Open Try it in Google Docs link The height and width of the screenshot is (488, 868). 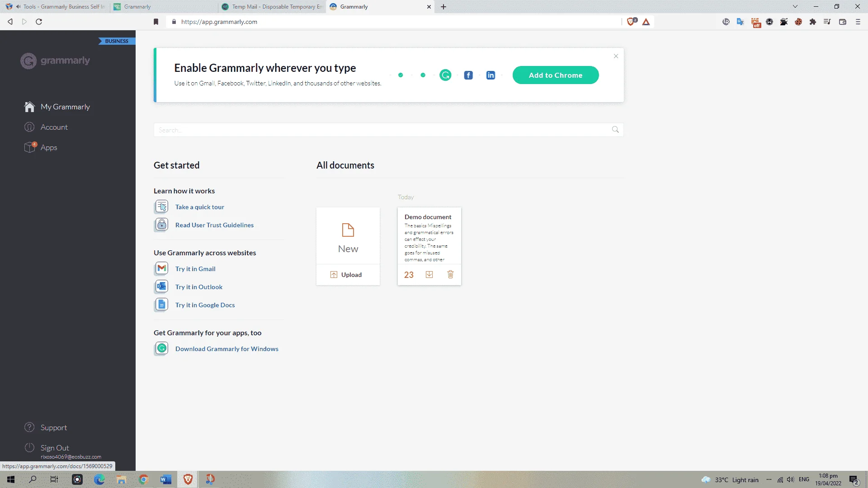(x=205, y=305)
